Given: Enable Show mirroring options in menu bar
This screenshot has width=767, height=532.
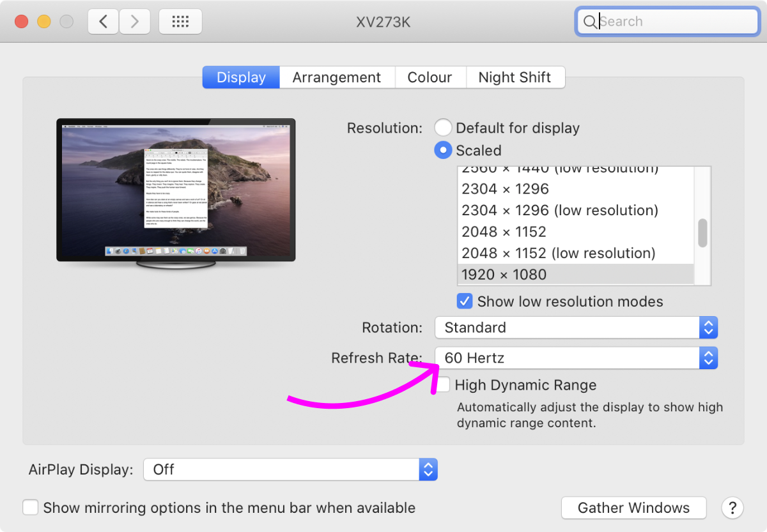Looking at the screenshot, I should [x=31, y=508].
